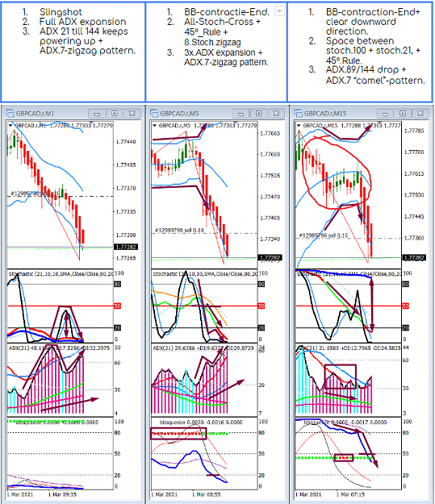Click current price tag 1.77282 on M1 chart
435x504 pixels.
[x=126, y=247]
